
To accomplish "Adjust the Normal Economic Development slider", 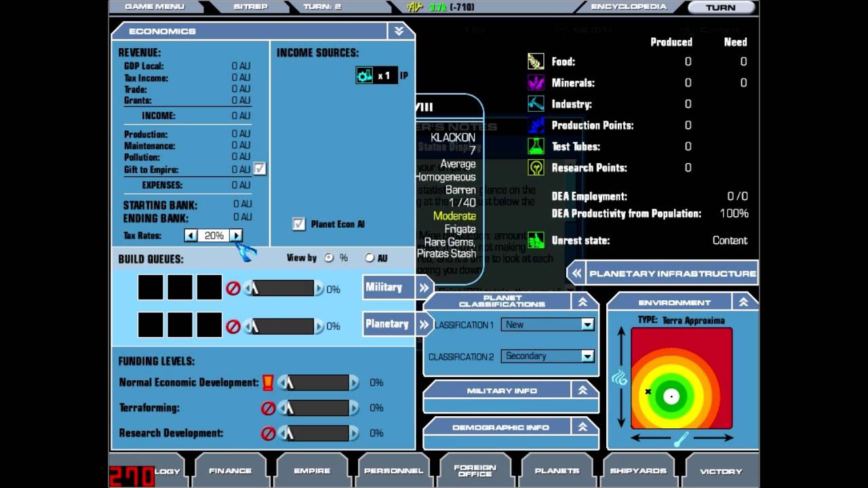I will tap(319, 382).
